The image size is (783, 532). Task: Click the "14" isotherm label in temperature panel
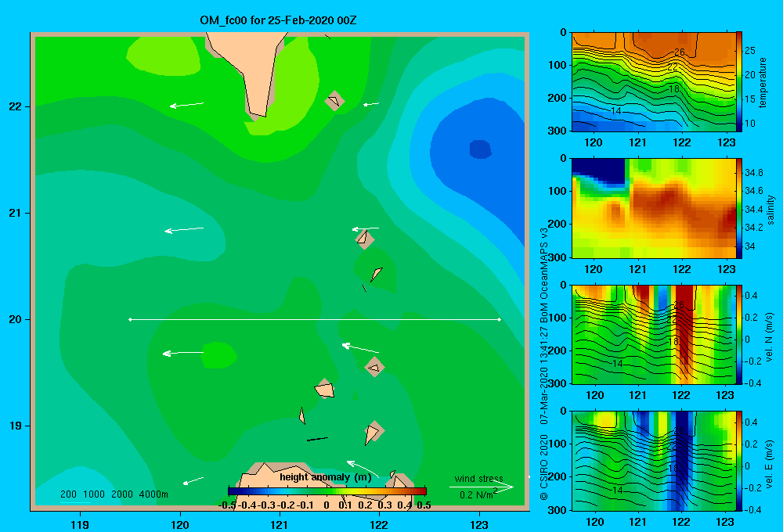click(616, 111)
